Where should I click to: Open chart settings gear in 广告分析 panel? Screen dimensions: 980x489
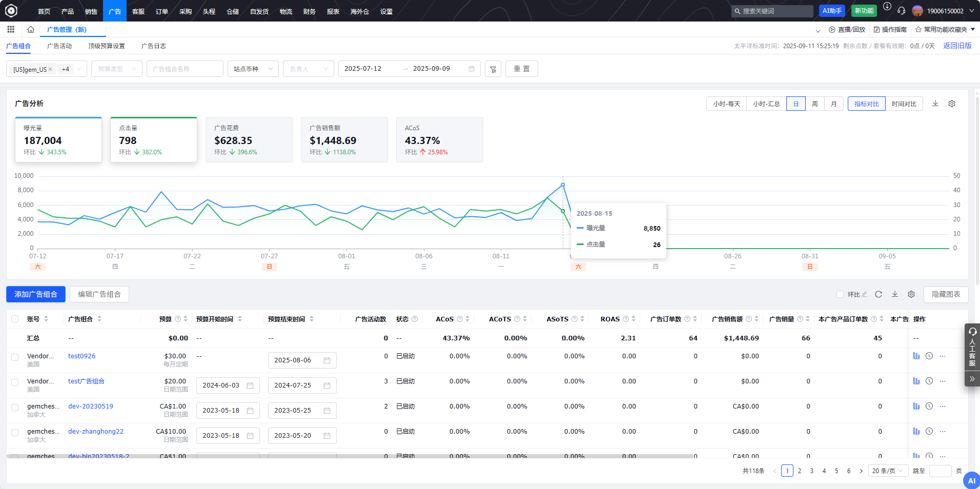pyautogui.click(x=952, y=104)
